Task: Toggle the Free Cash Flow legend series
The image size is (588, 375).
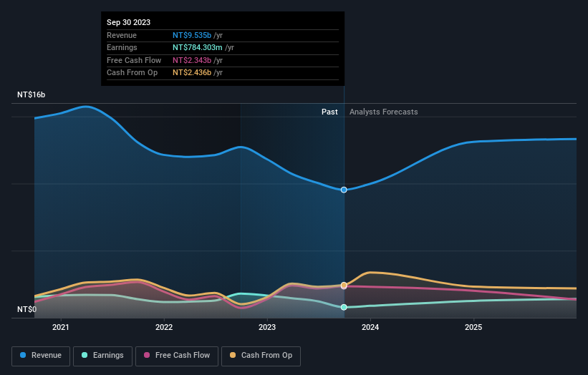Action: click(x=177, y=356)
